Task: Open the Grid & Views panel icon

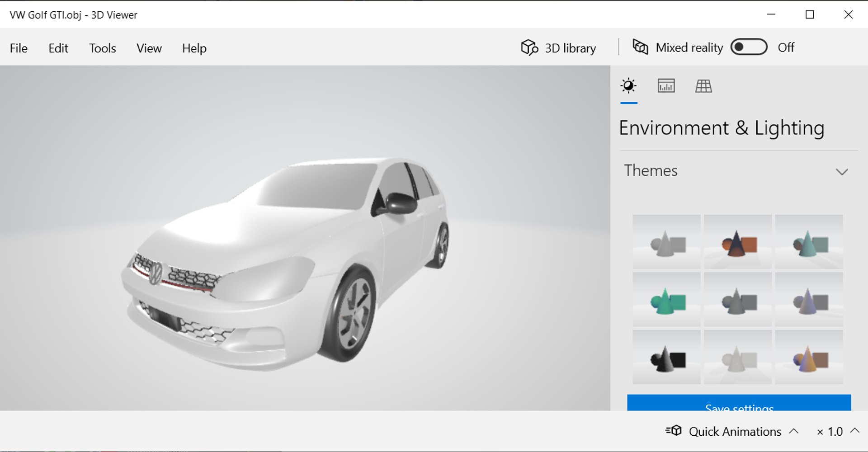Action: (x=703, y=86)
